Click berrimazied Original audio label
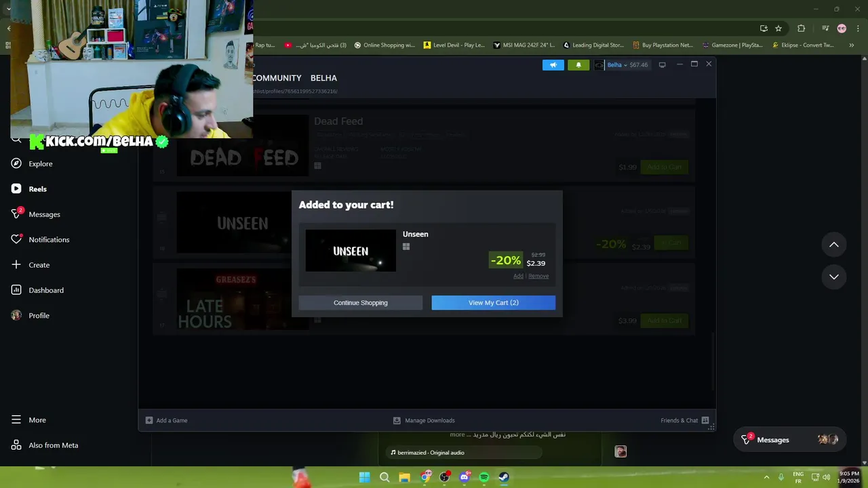Image resolution: width=868 pixels, height=488 pixels. coord(431,453)
